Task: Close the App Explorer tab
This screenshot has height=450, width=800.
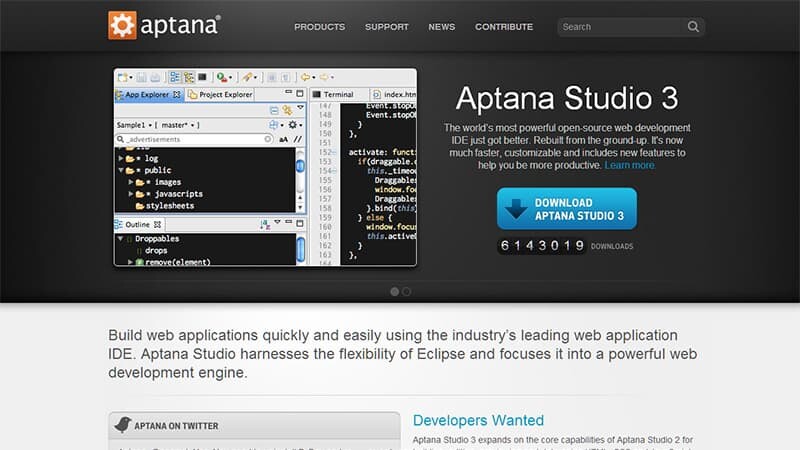Action: pos(177,94)
